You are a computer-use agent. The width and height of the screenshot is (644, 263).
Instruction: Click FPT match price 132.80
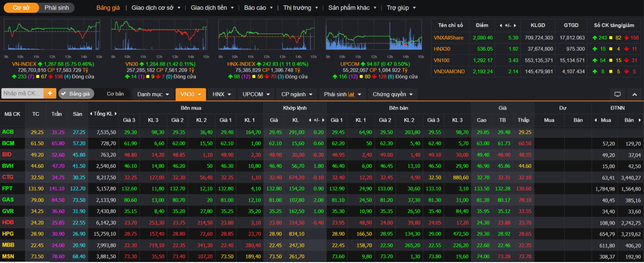click(274, 189)
